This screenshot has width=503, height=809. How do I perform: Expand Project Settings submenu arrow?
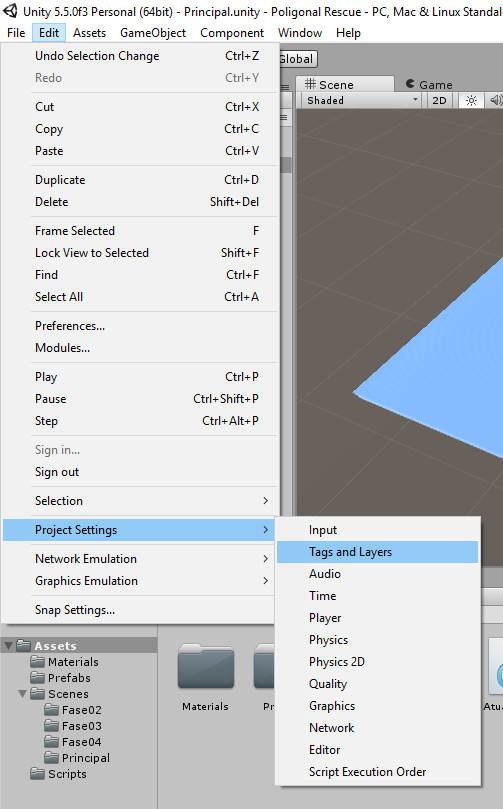(265, 530)
